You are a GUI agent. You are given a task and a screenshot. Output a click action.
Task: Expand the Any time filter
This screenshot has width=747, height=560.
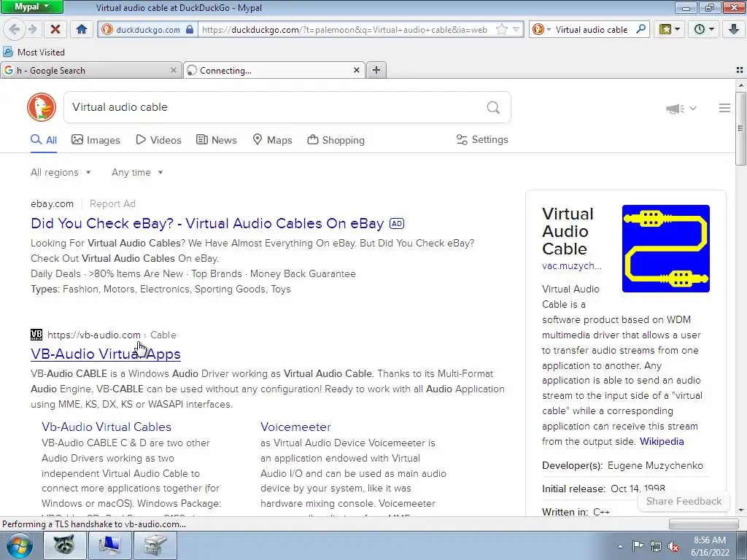[x=137, y=172]
